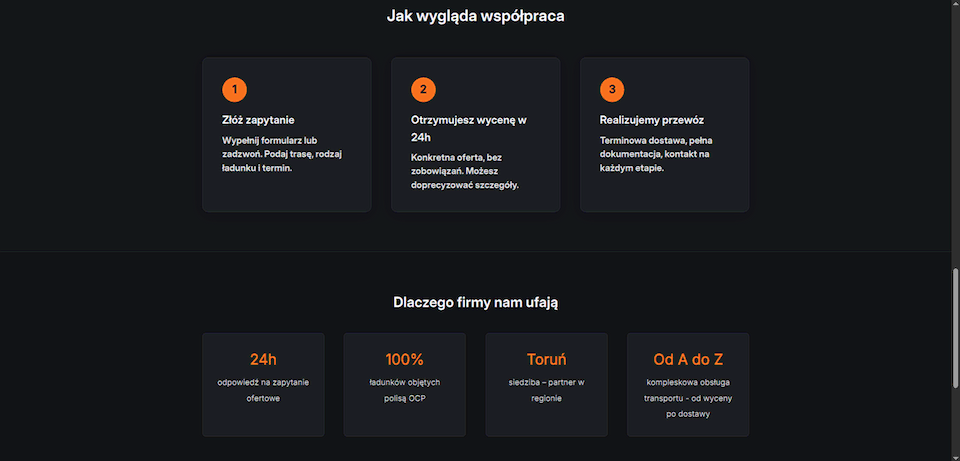960x461 pixels.
Task: Click the "Dlaczego firmy nam ufają" title
Action: point(475,302)
